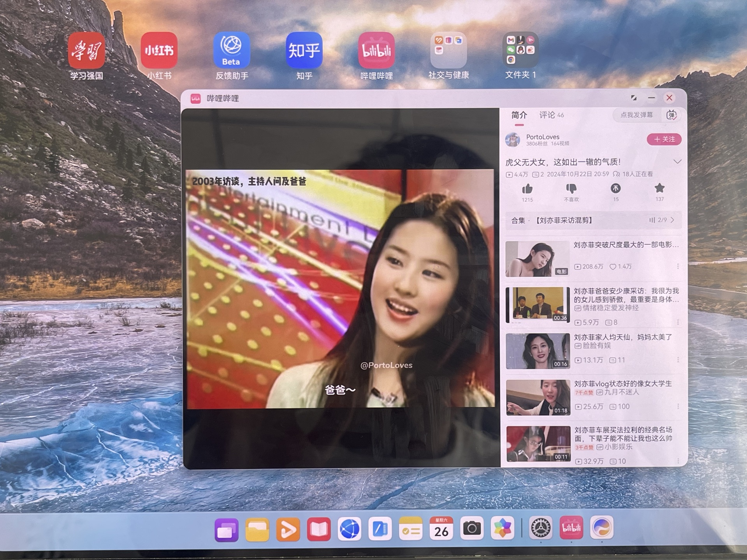Screen dimensions: 747x560
Task: Click the thumbs-up like icon with 1215
Action: click(x=527, y=189)
